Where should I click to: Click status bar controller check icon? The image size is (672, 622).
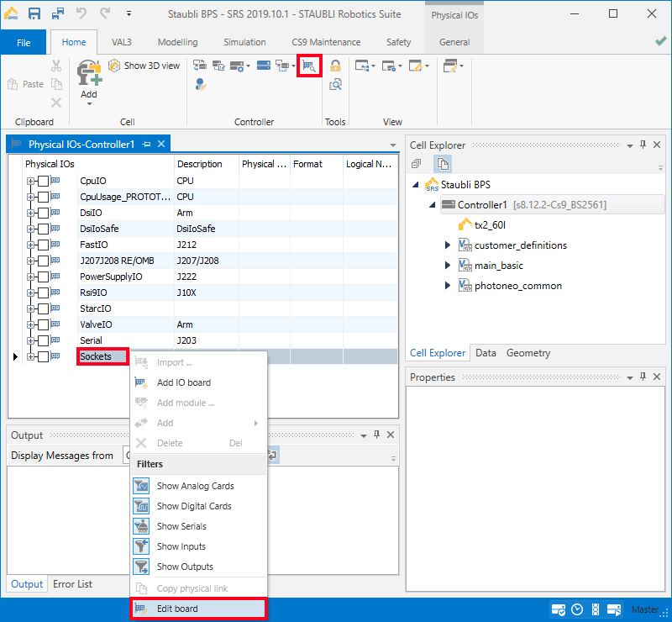coord(559,609)
